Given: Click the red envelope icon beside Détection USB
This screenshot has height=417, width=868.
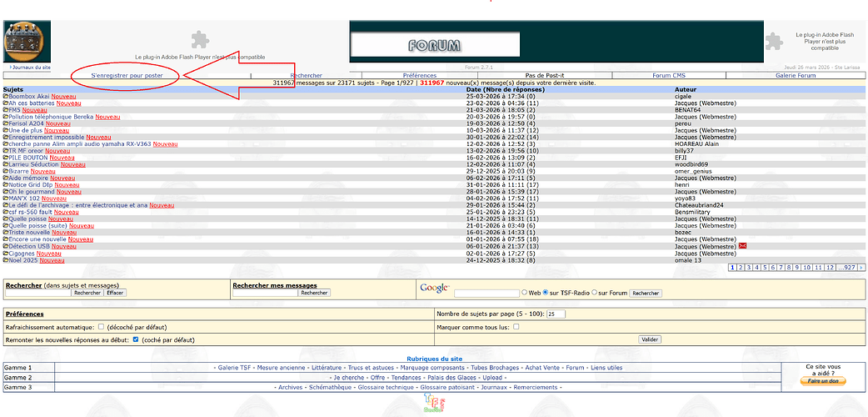Looking at the screenshot, I should click(x=743, y=246).
